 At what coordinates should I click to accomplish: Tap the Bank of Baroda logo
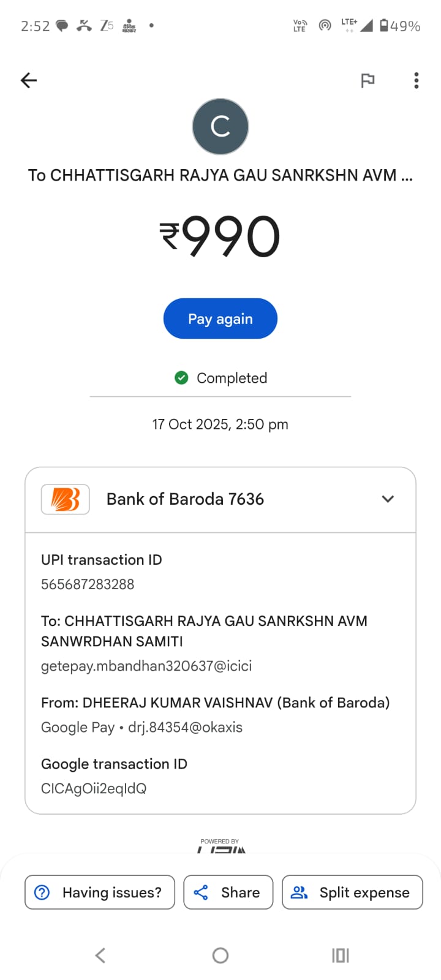click(x=66, y=499)
